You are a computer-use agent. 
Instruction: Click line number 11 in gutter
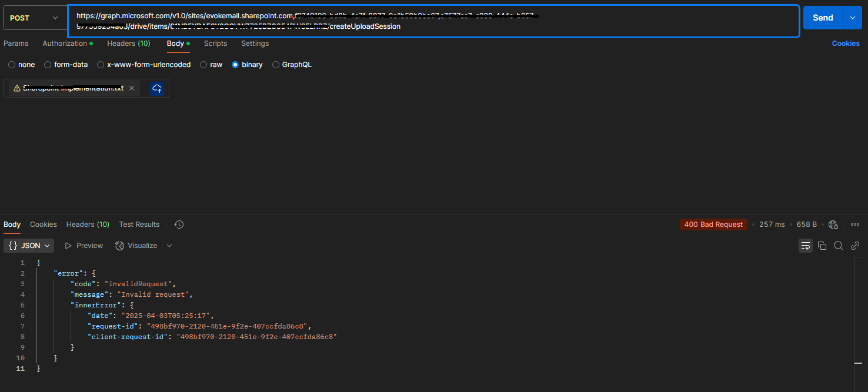(x=21, y=368)
